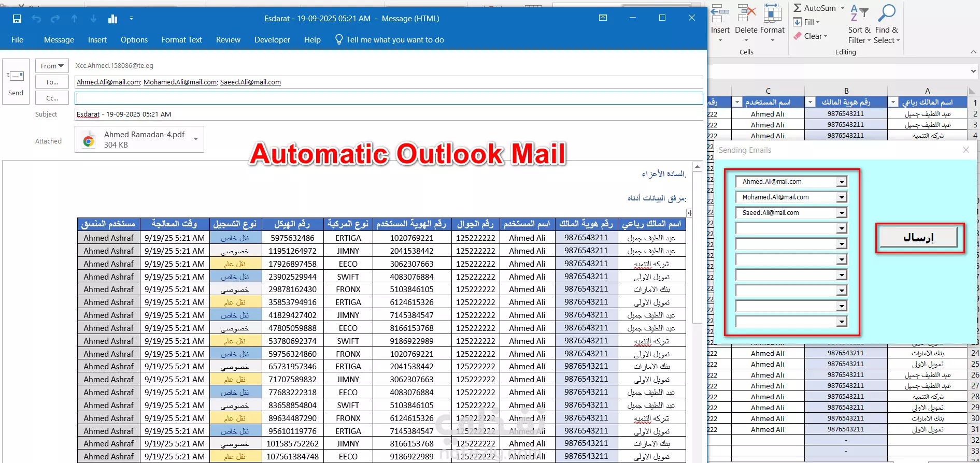Click the إرسال send button in form
Screen dimensions: 980x463
pyautogui.click(x=918, y=237)
